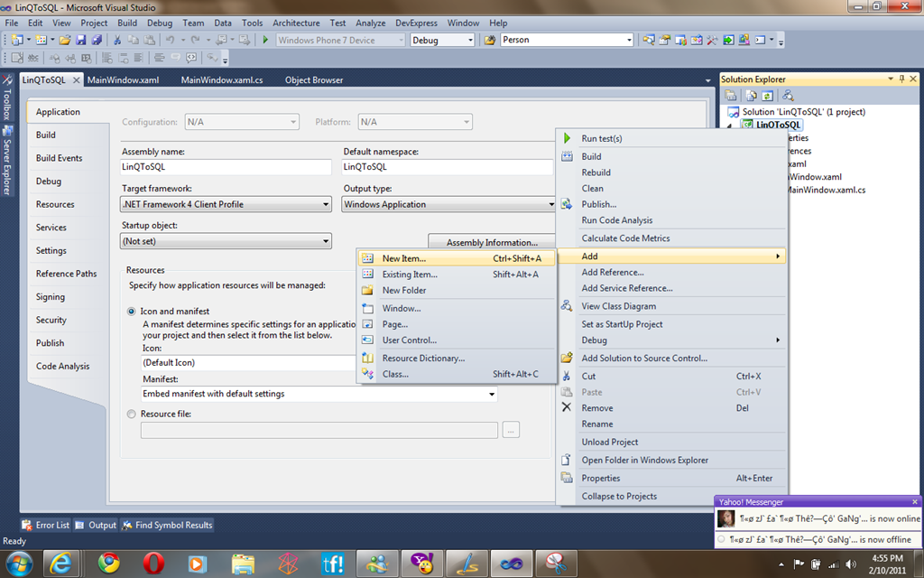The height and width of the screenshot is (578, 924).
Task: Click the Assembly Information... button
Action: point(492,242)
